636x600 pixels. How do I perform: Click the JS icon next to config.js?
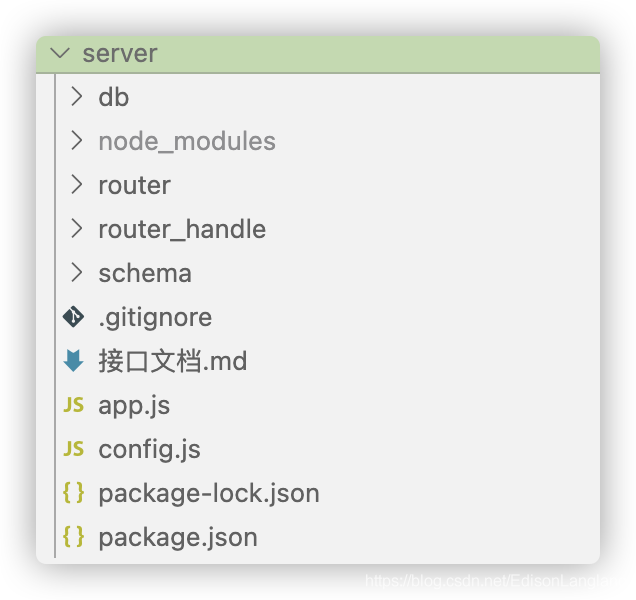[x=73, y=449]
